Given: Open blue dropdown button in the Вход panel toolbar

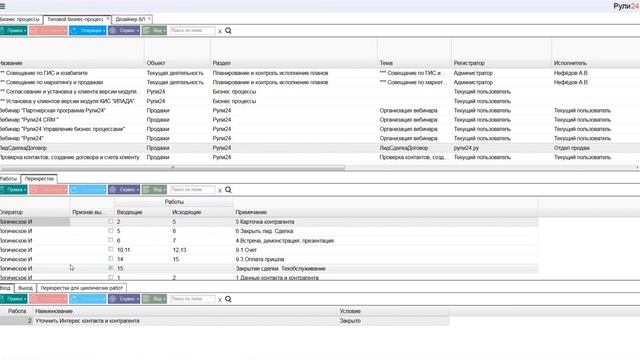Looking at the screenshot, I should pos(88,299).
